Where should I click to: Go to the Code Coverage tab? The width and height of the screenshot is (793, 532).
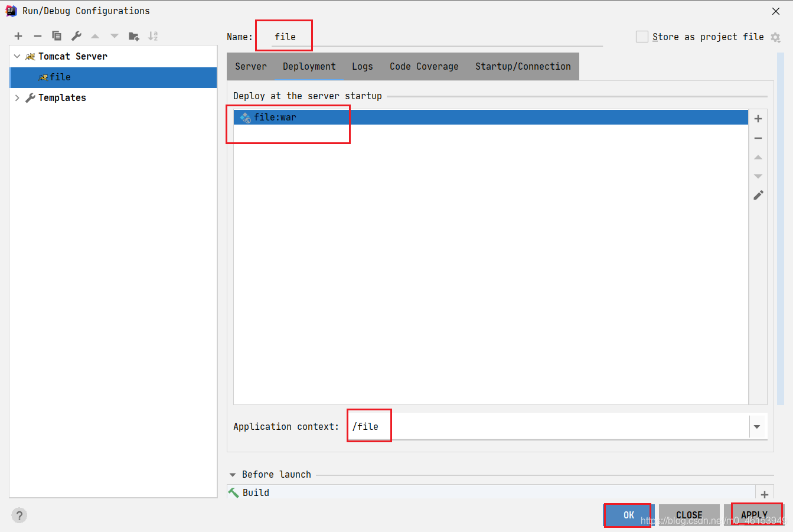(424, 67)
